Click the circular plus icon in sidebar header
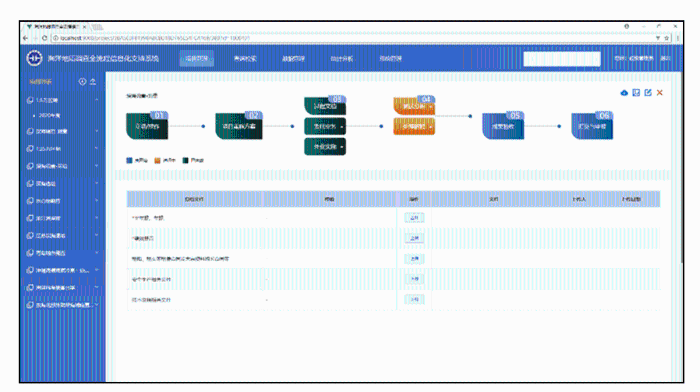 (82, 82)
